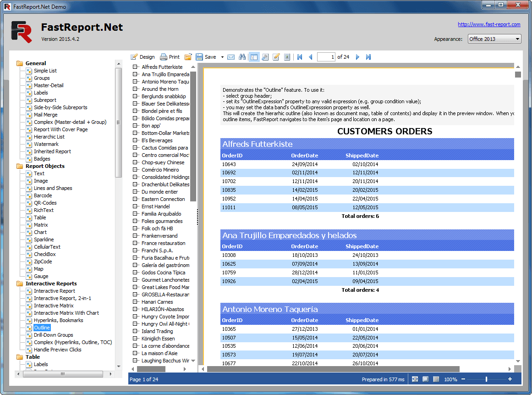Open the Mail Merge report
This screenshot has width=532, height=395.
click(45, 115)
